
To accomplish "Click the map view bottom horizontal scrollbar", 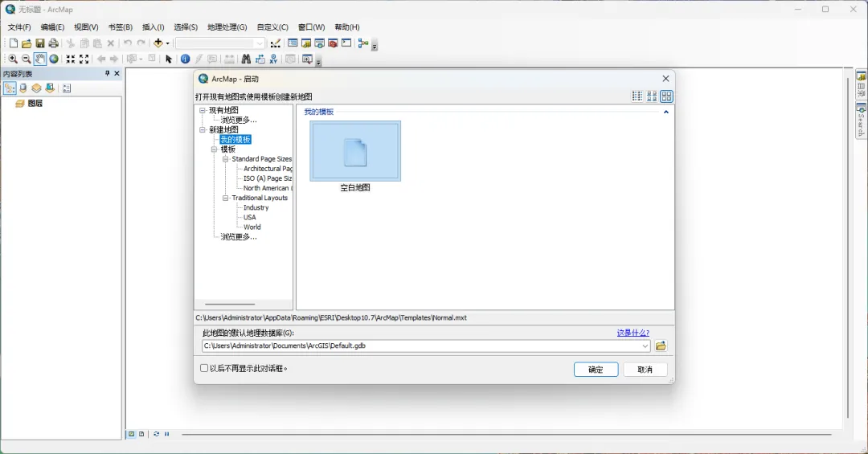I will (506, 435).
